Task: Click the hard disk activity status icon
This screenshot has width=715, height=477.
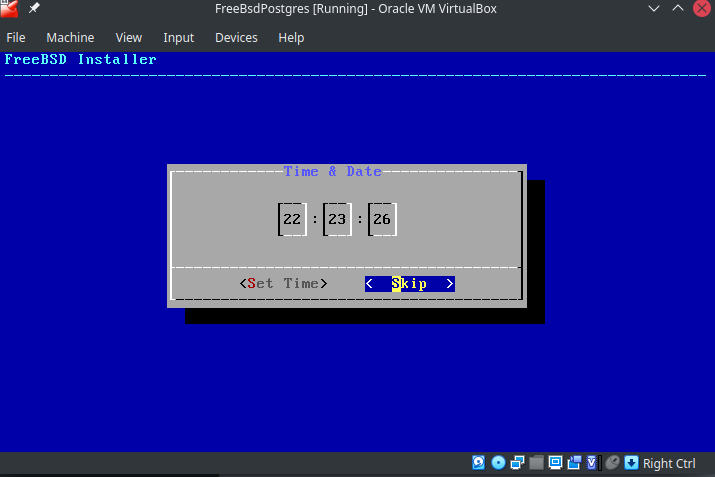Action: 478,463
